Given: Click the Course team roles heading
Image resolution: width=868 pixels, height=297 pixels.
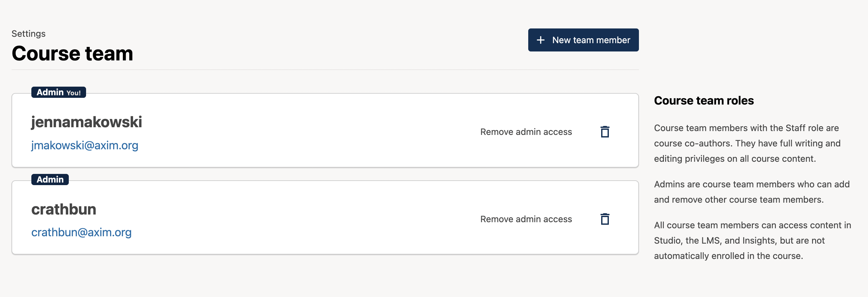Looking at the screenshot, I should [704, 100].
